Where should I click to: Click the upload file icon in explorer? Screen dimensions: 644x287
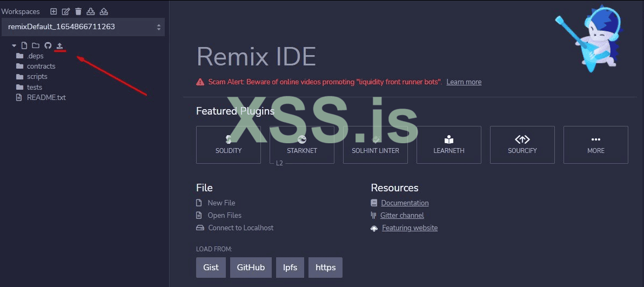tap(60, 45)
